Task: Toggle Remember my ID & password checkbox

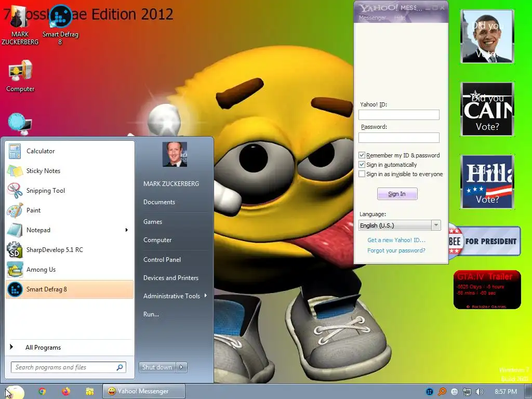Action: click(362, 155)
